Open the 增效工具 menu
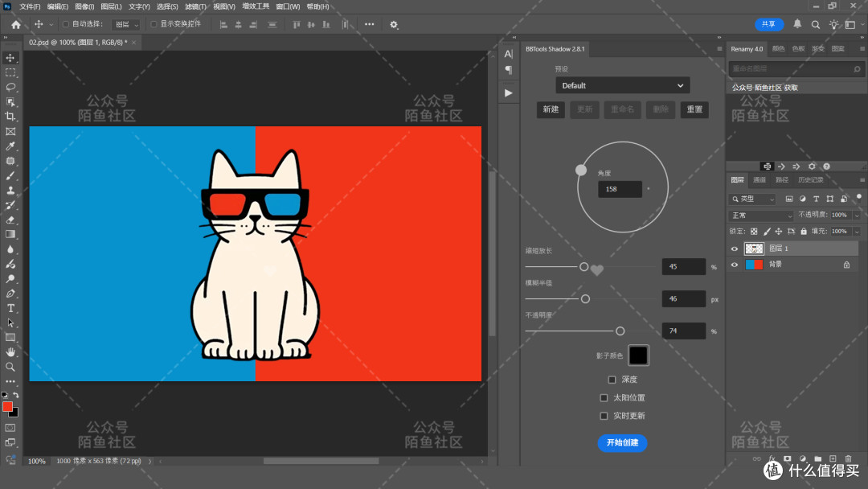 [256, 6]
